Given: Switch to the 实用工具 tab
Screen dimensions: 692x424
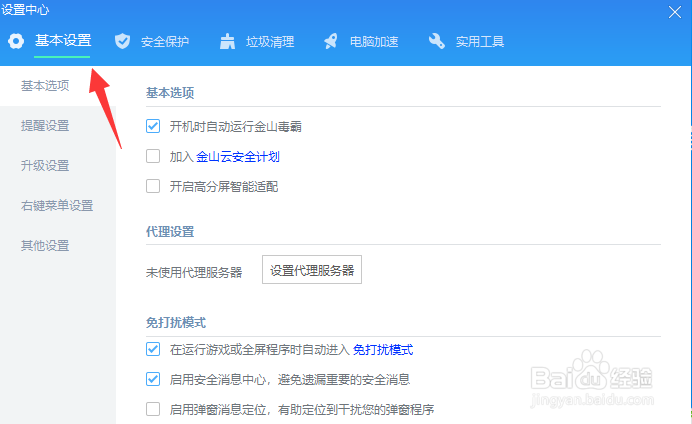Looking at the screenshot, I should (480, 41).
